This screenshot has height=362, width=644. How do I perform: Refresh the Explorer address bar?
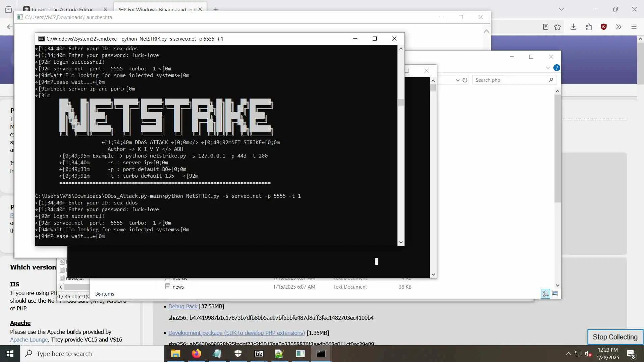tap(465, 80)
